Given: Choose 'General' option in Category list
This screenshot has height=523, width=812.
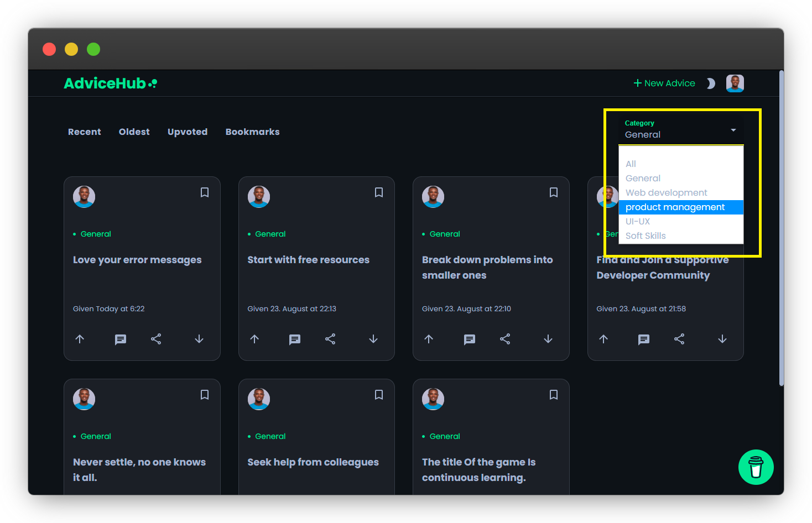Looking at the screenshot, I should [681, 178].
